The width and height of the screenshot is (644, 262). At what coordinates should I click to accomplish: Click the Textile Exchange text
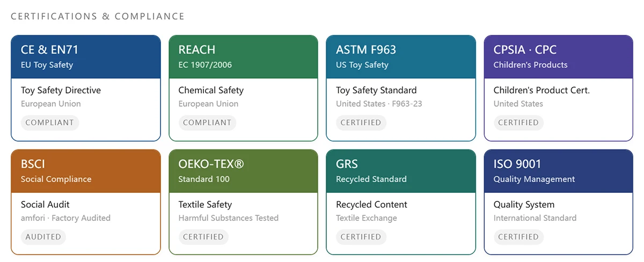click(367, 218)
